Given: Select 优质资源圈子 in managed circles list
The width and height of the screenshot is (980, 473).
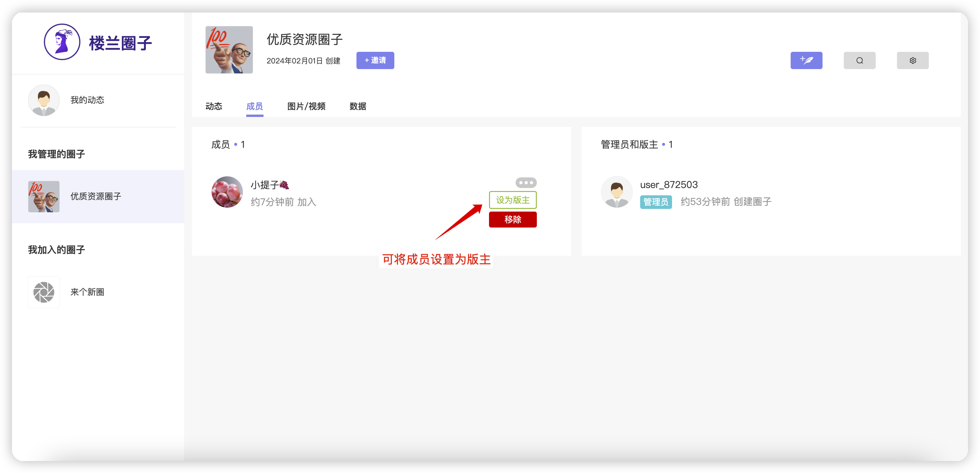Looking at the screenshot, I should click(x=98, y=196).
